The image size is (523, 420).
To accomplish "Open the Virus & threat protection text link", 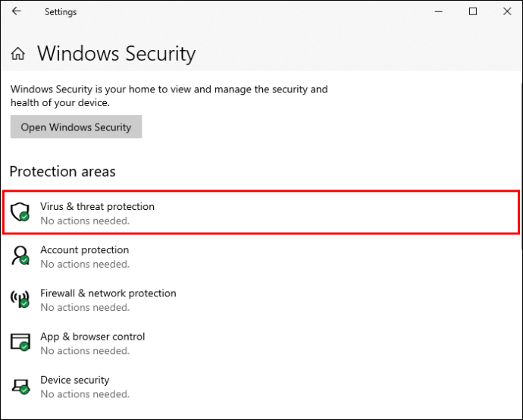I will (97, 206).
